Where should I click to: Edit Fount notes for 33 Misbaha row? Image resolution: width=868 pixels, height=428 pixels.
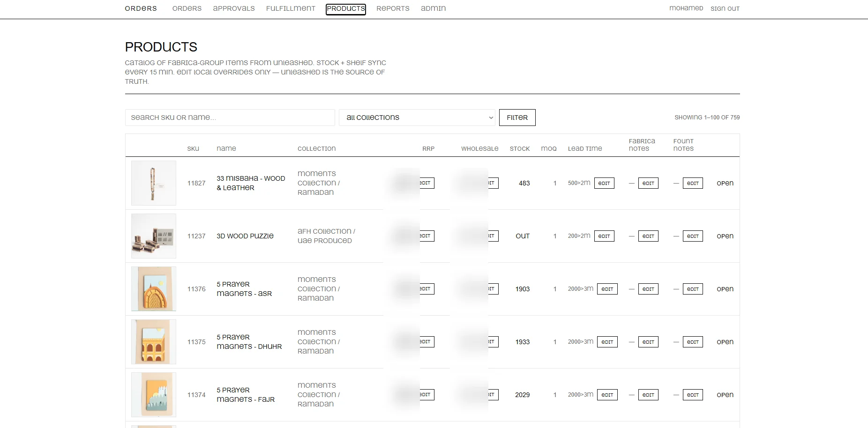click(693, 183)
